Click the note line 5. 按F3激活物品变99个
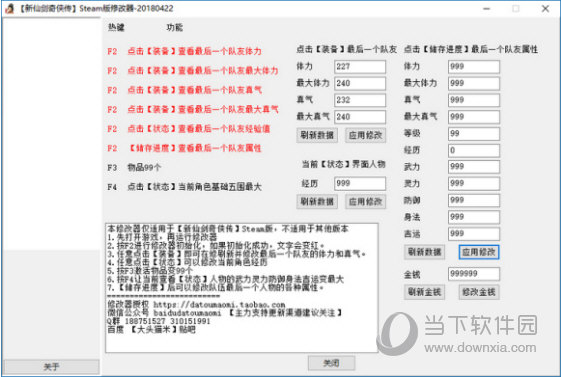The image size is (561, 377). coord(150,271)
